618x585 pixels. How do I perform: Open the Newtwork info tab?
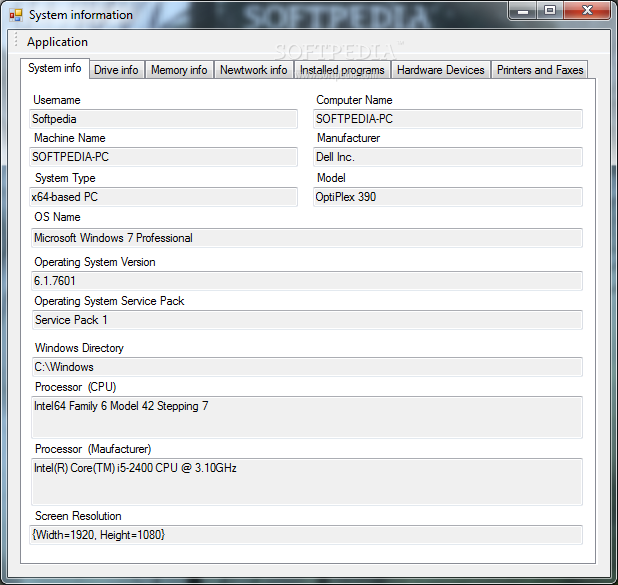point(253,70)
